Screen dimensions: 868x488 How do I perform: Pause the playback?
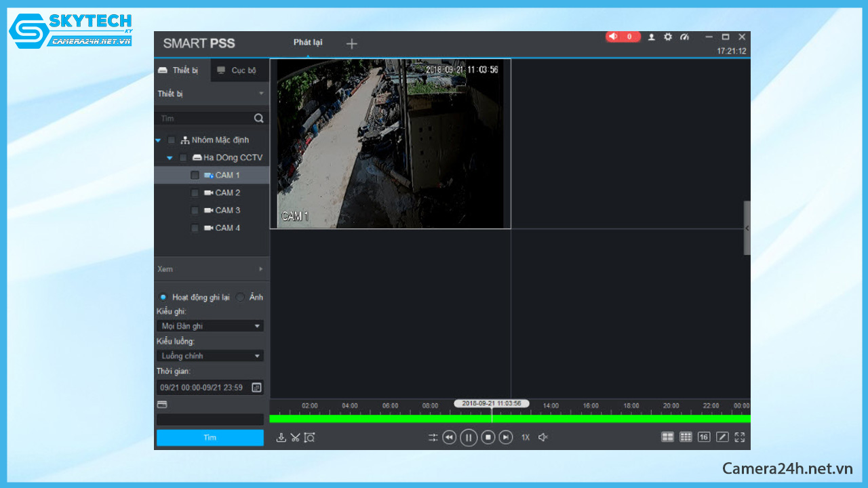pos(469,438)
